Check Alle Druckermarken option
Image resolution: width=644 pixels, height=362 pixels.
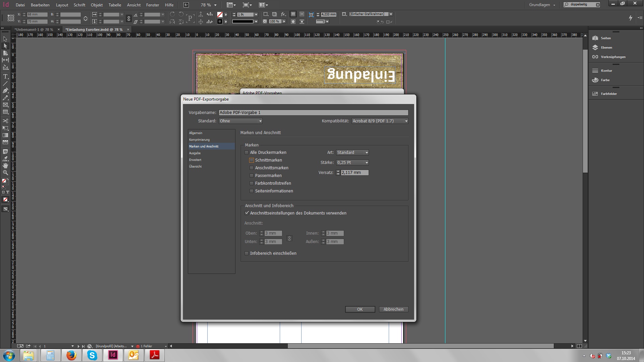247,153
